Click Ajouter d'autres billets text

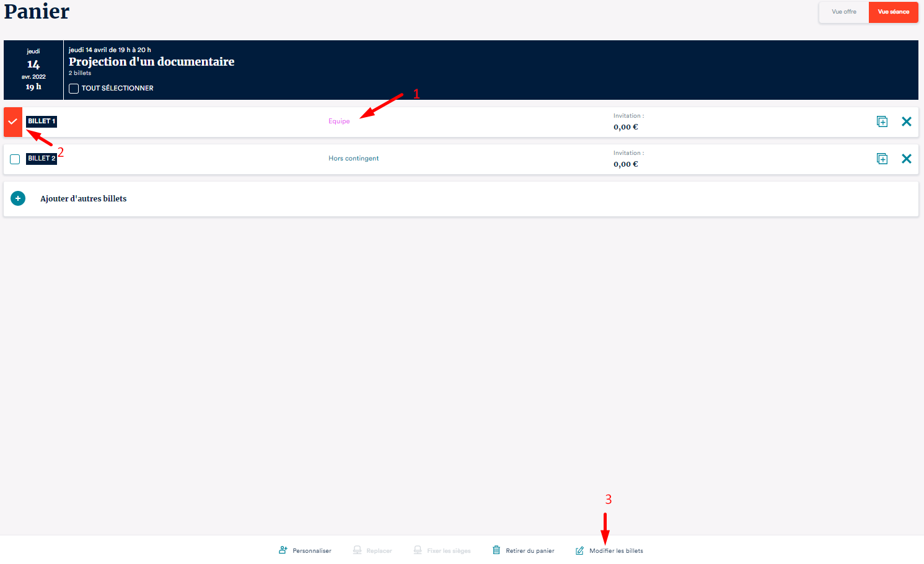click(83, 199)
